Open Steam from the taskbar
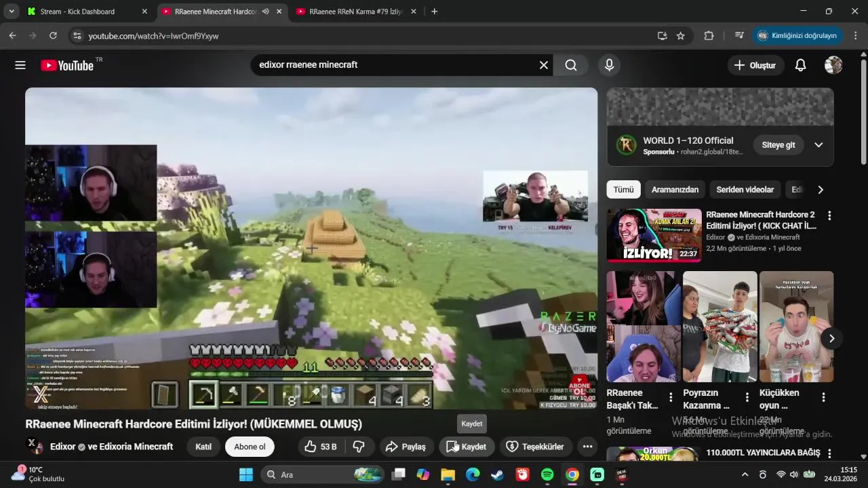The image size is (868, 488). pyautogui.click(x=498, y=474)
